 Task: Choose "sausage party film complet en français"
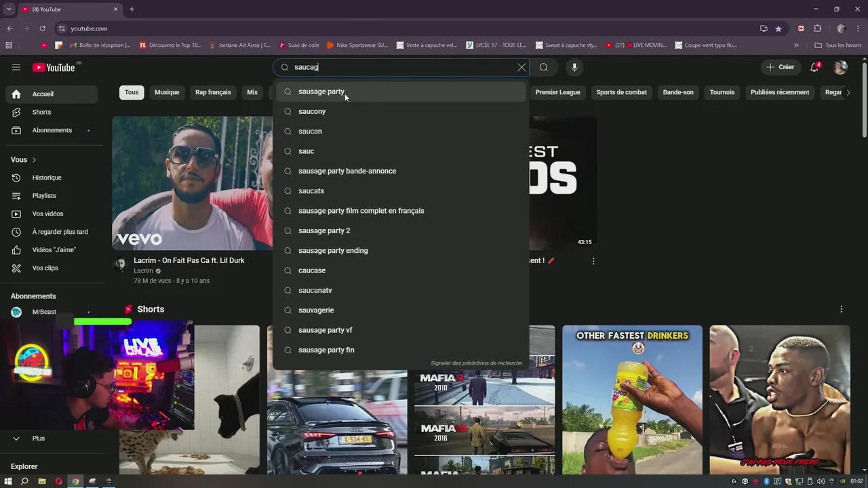(401, 211)
